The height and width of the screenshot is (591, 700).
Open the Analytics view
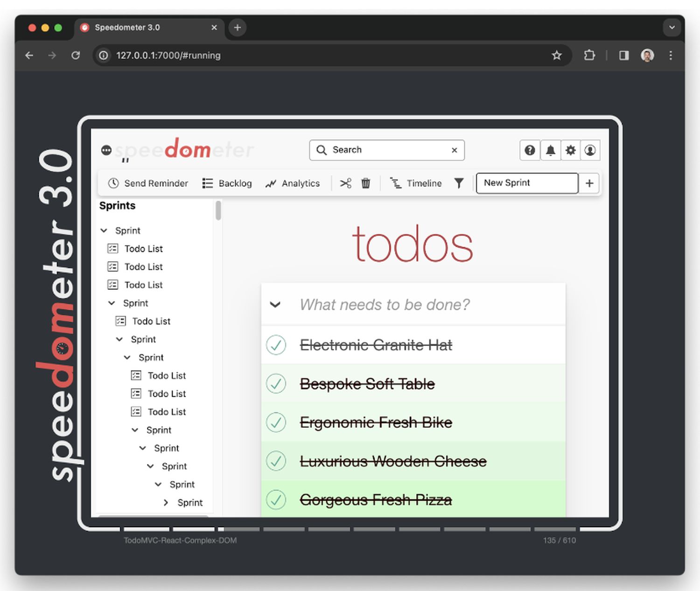[x=293, y=183]
